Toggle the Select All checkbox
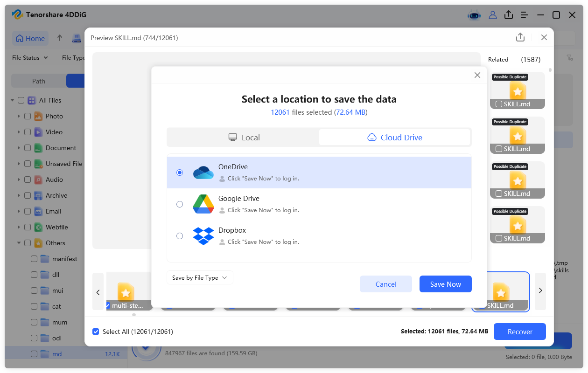The width and height of the screenshot is (588, 373). (96, 332)
